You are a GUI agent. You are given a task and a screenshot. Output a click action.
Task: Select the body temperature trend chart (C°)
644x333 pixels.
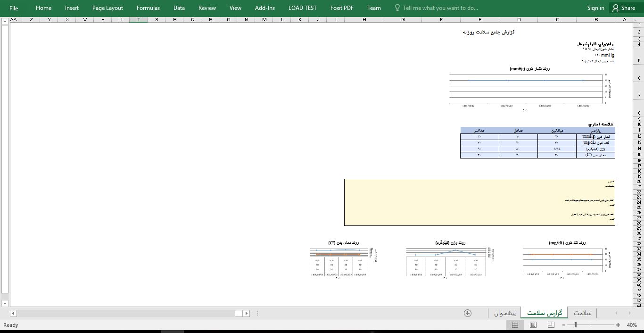click(344, 260)
